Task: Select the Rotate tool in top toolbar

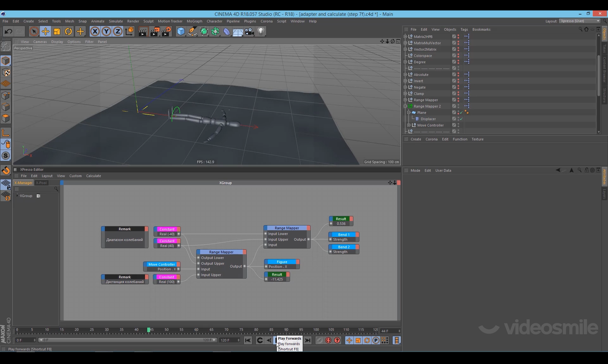Action: (x=68, y=31)
